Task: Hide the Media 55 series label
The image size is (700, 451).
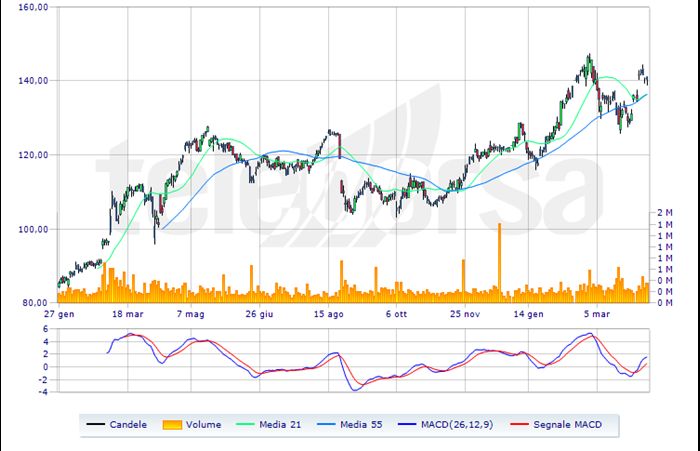Action: pos(370,424)
